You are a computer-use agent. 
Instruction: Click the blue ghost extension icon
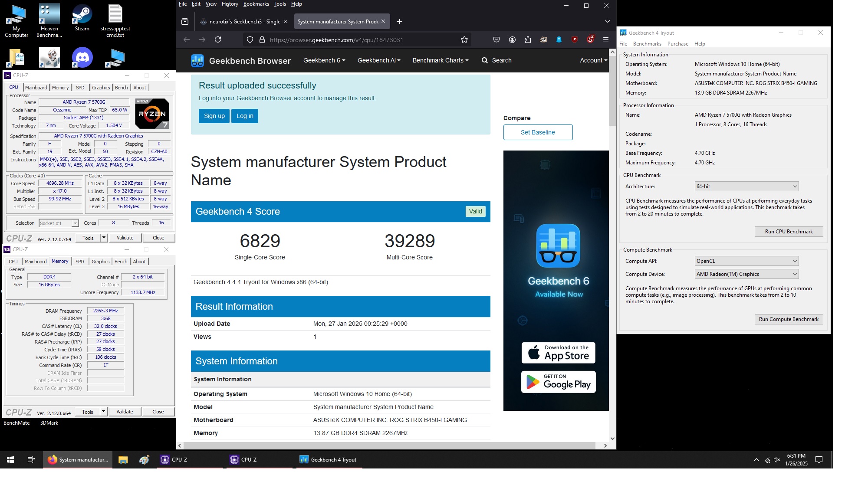pos(559,39)
